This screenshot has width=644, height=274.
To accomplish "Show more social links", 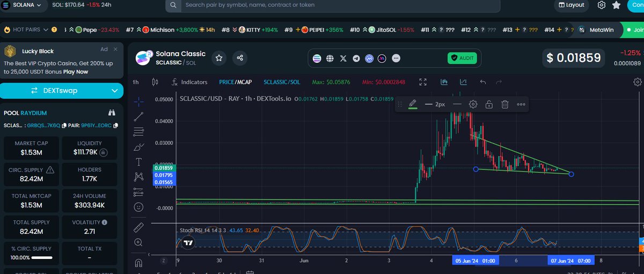I will [396, 58].
